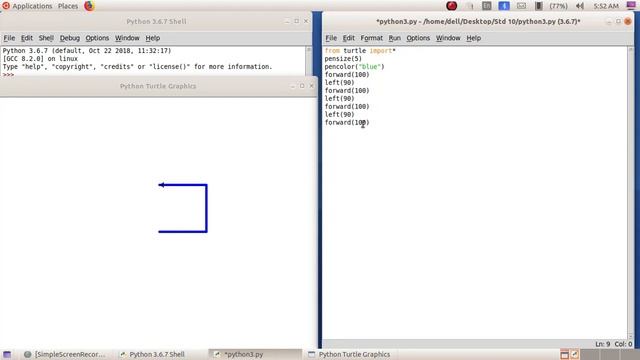The width and height of the screenshot is (640, 360).
Task: Switch to *python3.py taskbar button
Action: (x=255, y=354)
